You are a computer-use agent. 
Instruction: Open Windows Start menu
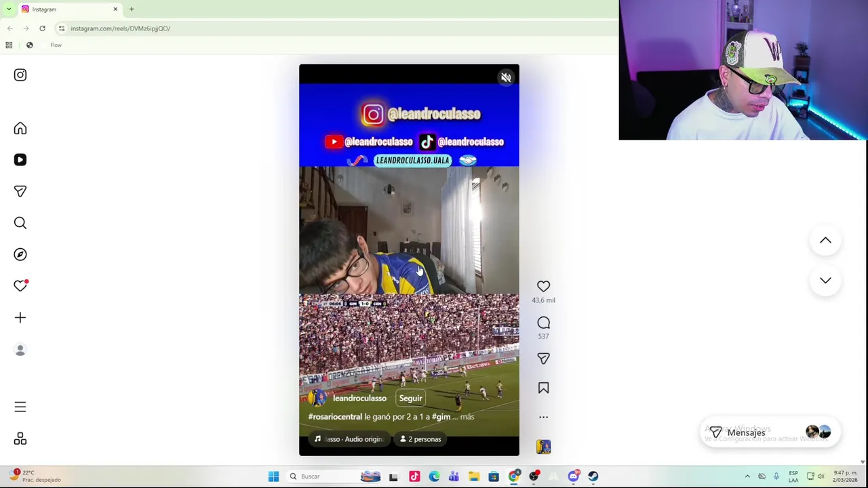(273, 476)
